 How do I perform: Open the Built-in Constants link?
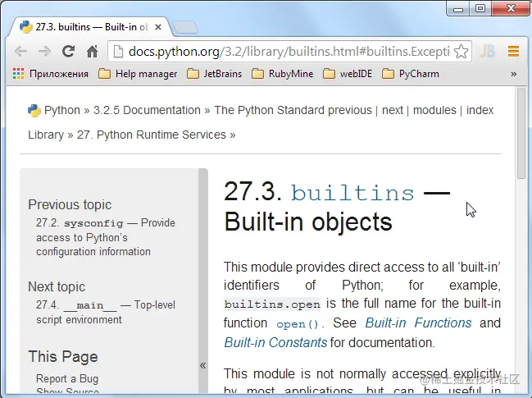[x=275, y=342]
